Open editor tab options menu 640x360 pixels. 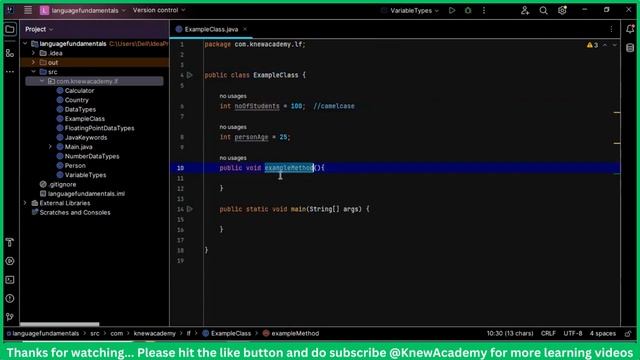[x=611, y=29]
